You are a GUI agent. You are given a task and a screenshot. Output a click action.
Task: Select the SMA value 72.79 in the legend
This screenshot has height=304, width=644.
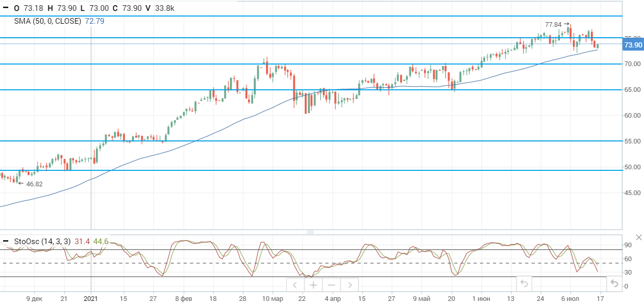(95, 22)
